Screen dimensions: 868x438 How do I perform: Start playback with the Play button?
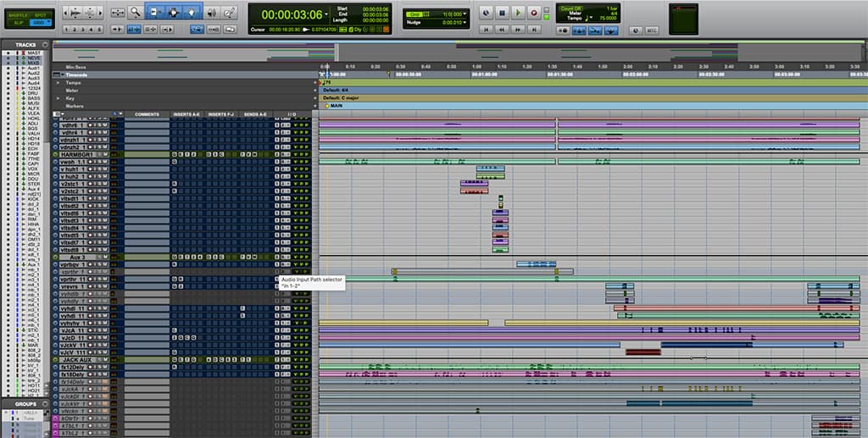[518, 13]
